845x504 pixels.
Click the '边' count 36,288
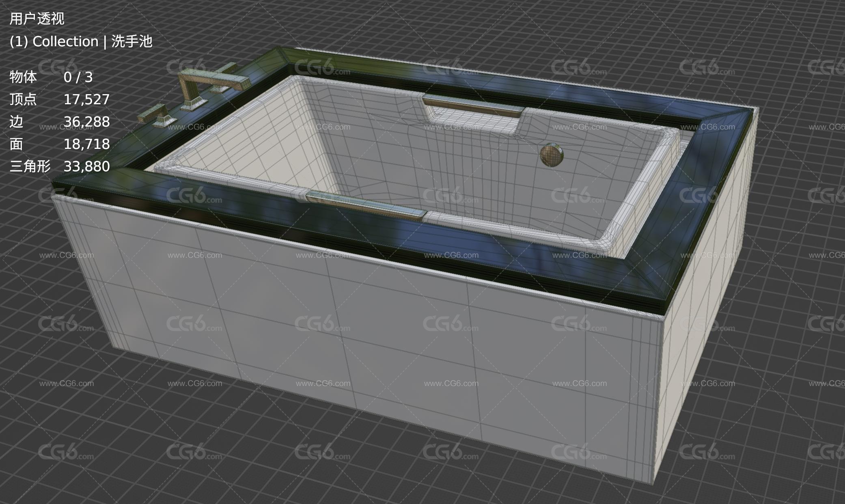[86, 122]
